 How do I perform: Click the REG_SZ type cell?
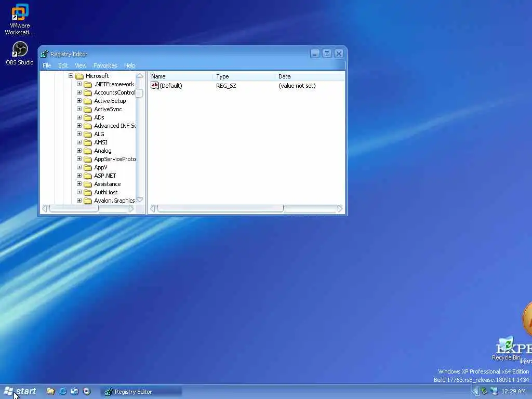(226, 86)
